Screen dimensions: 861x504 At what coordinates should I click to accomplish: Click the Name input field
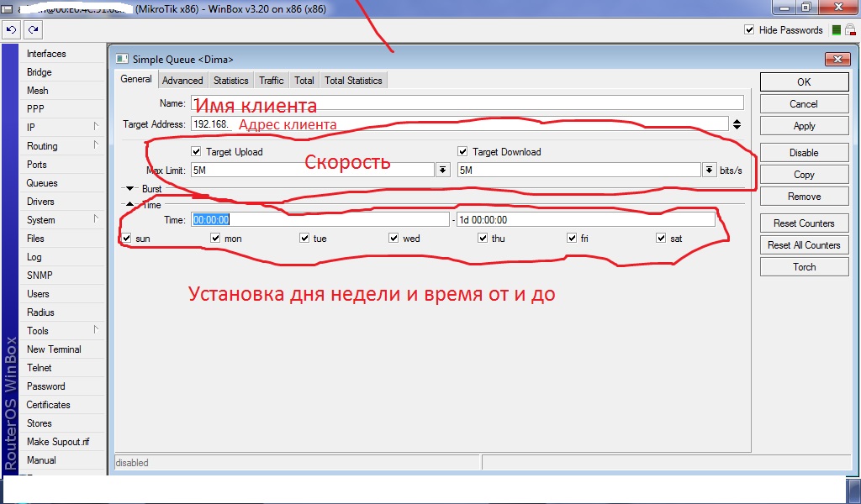(x=467, y=102)
